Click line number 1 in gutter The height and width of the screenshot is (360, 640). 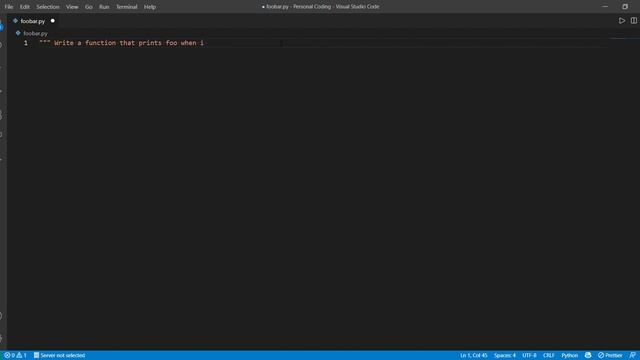coord(26,43)
